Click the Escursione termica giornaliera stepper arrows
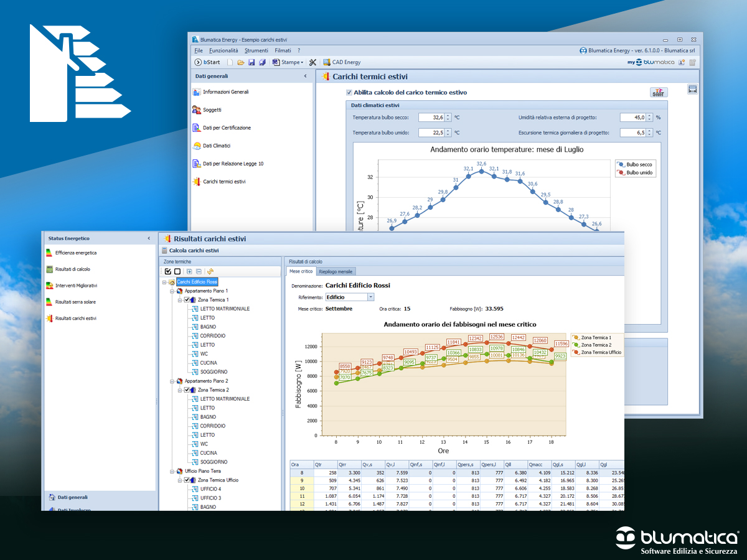The height and width of the screenshot is (560, 747). (649, 133)
